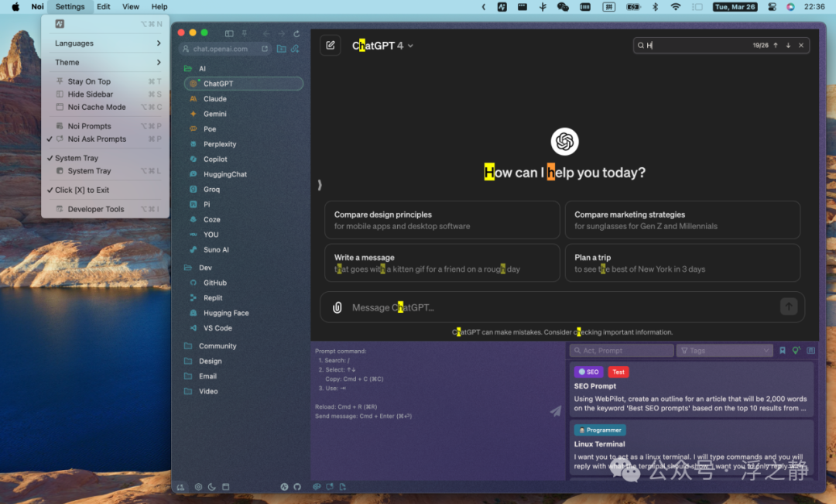Focus the Message ChatGPT input field
The height and width of the screenshot is (504, 836).
coord(562,307)
